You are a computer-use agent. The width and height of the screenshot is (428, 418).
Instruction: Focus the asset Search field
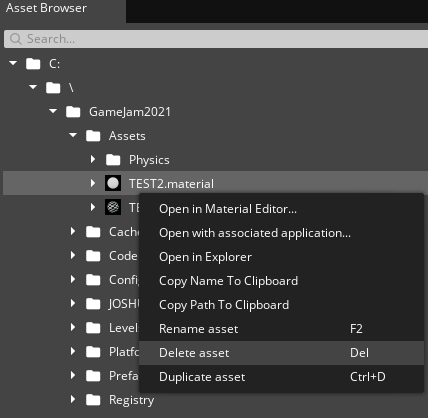tap(216, 39)
